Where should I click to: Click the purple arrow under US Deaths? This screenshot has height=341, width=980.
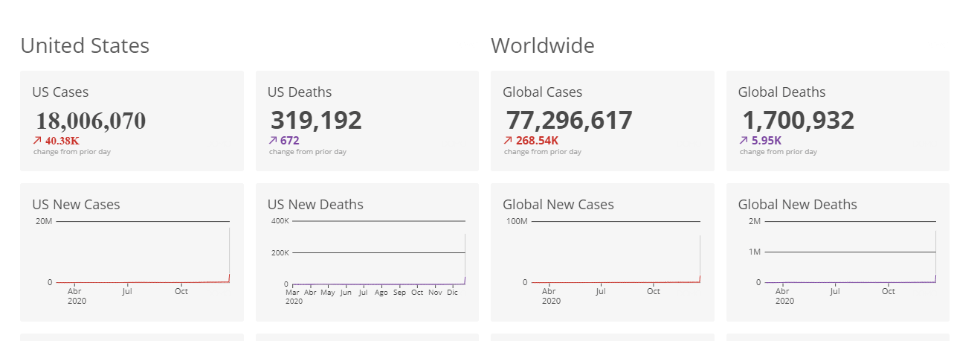click(273, 140)
